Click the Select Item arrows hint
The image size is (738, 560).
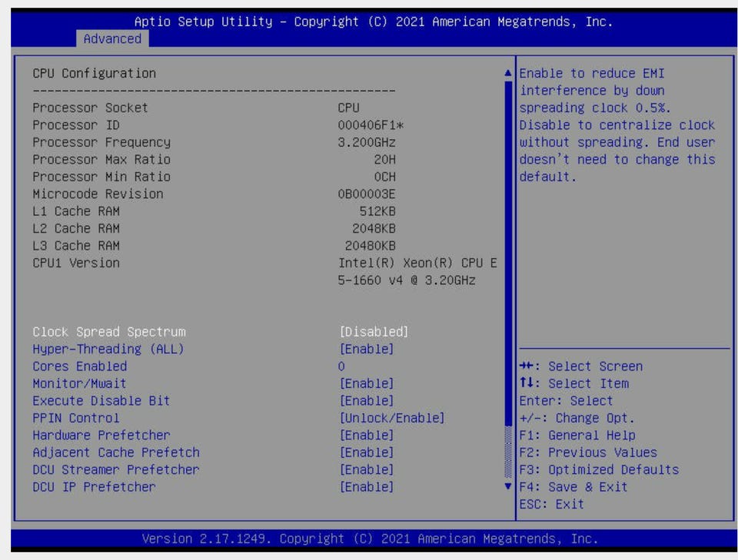pos(574,383)
